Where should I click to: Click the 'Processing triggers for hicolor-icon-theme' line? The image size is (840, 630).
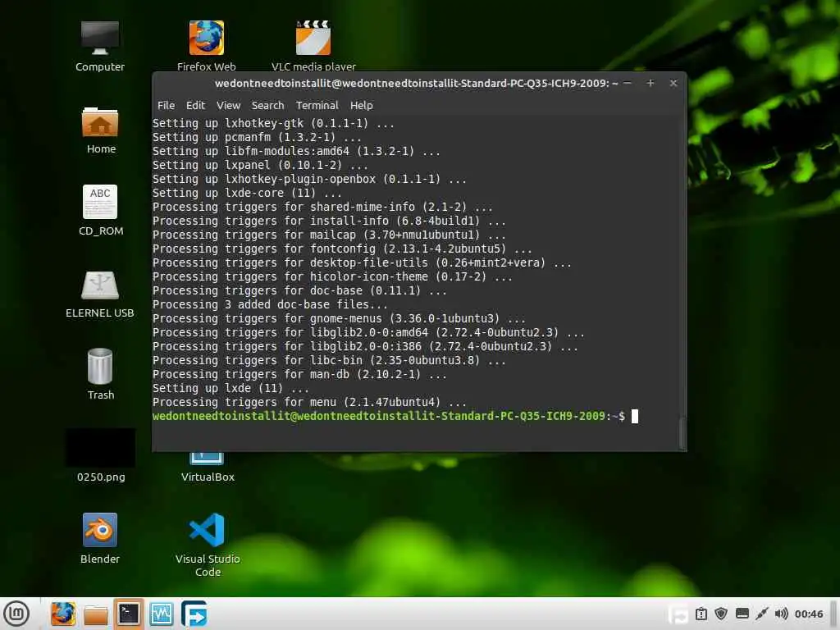tap(332, 276)
